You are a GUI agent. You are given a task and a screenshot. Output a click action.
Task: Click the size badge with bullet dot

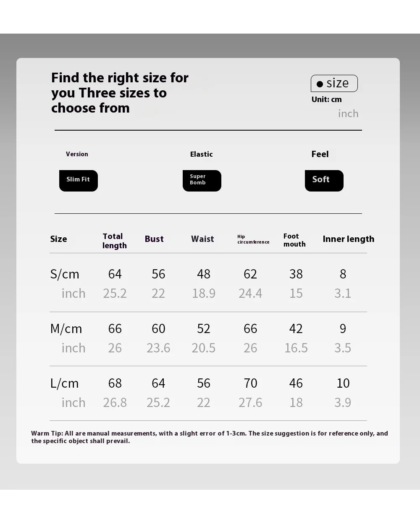(334, 83)
